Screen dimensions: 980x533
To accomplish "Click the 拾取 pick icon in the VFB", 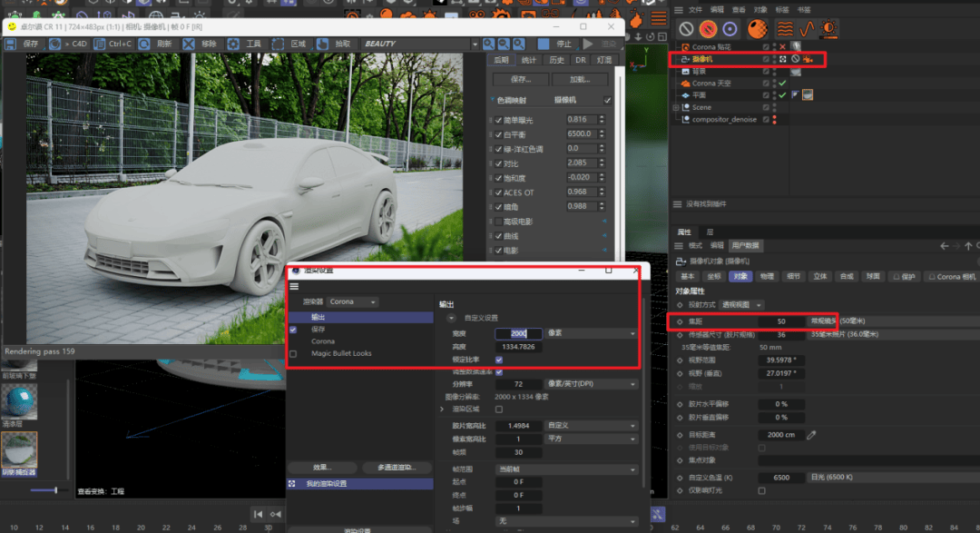I will tap(322, 44).
